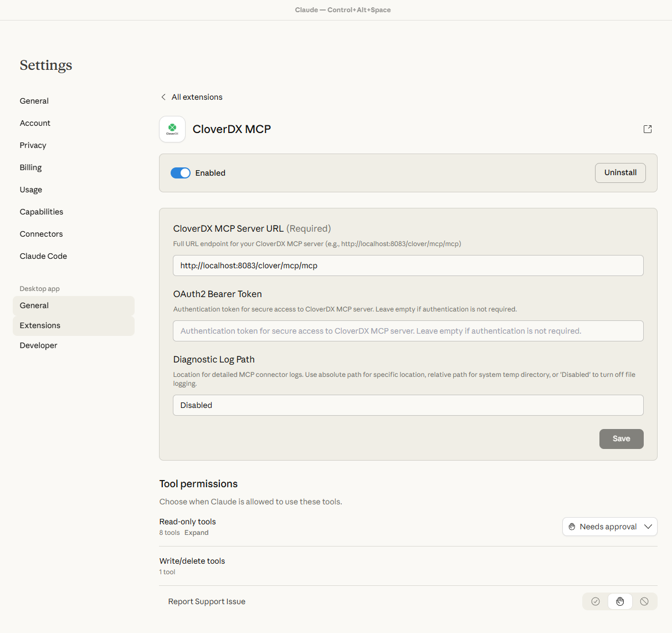
Task: Click the block icon to deny Report Support Issue
Action: pos(644,601)
